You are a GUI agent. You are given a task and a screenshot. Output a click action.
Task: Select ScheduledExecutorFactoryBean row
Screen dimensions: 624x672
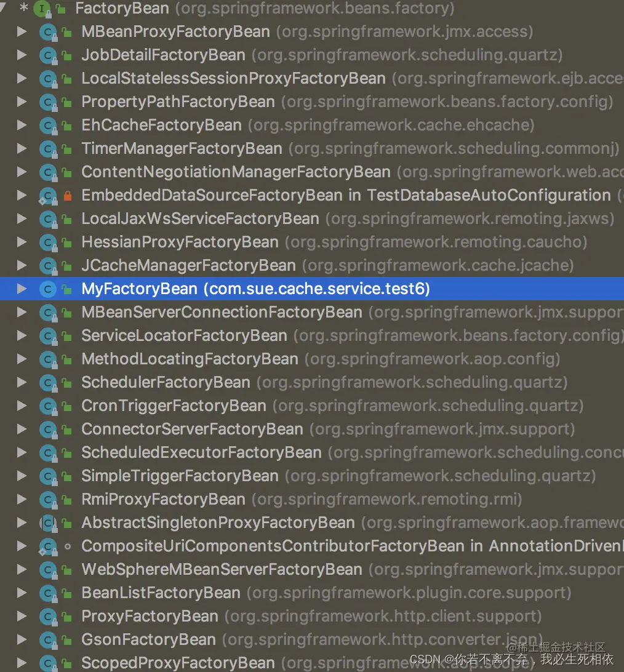click(312, 452)
